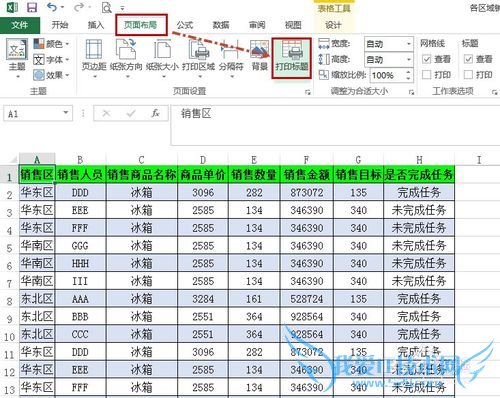The image size is (500, 398).
Task: Open Undo history dropdown arrow
Action: (x=63, y=7)
